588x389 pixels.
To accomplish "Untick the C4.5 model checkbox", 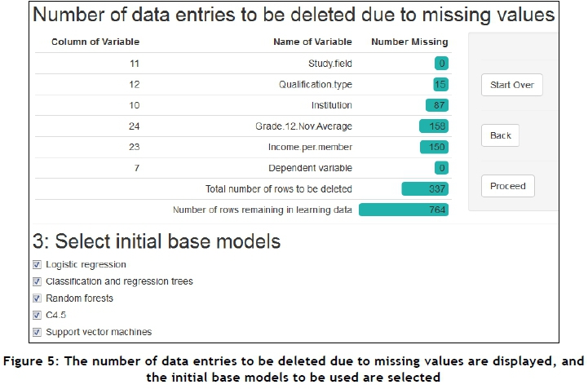I will coord(37,315).
